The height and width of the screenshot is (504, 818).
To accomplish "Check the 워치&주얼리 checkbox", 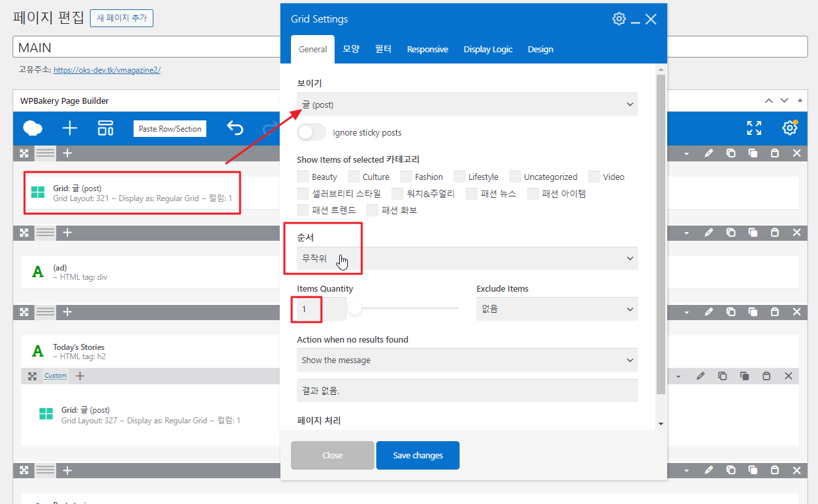I will click(397, 194).
